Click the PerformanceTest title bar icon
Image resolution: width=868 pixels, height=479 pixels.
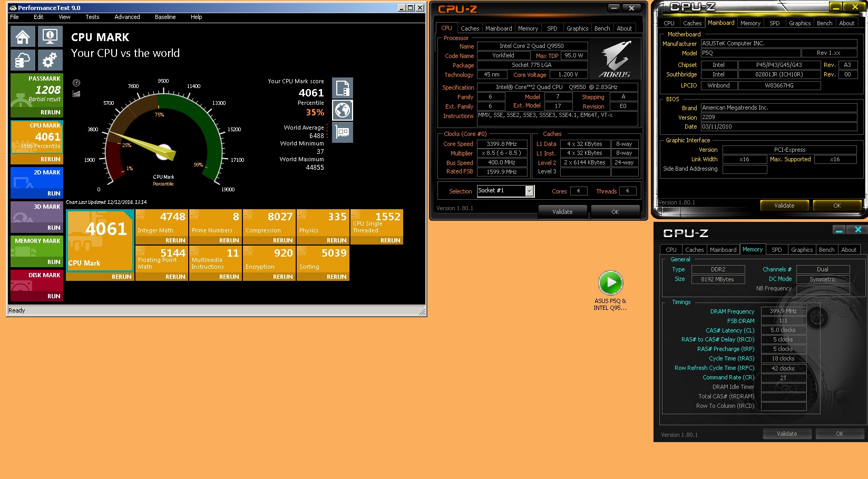[13, 8]
